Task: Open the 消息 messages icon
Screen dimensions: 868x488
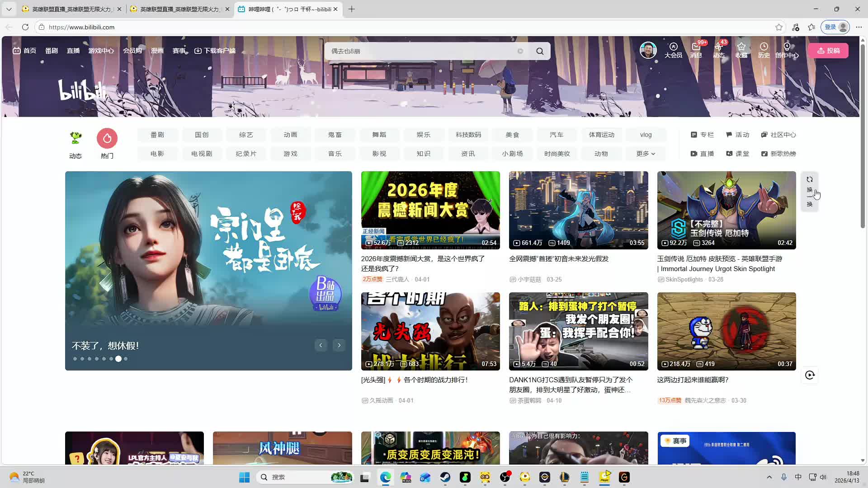Action: [x=696, y=47]
